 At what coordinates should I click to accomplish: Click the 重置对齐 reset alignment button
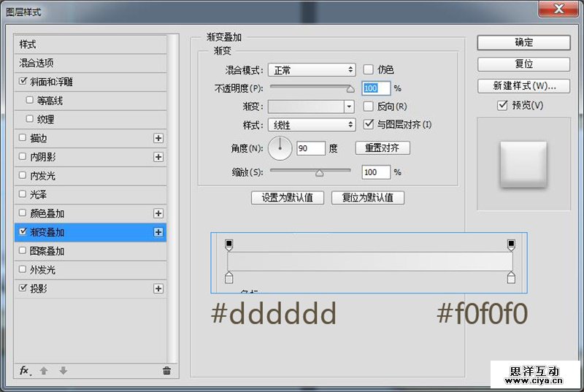pos(383,148)
